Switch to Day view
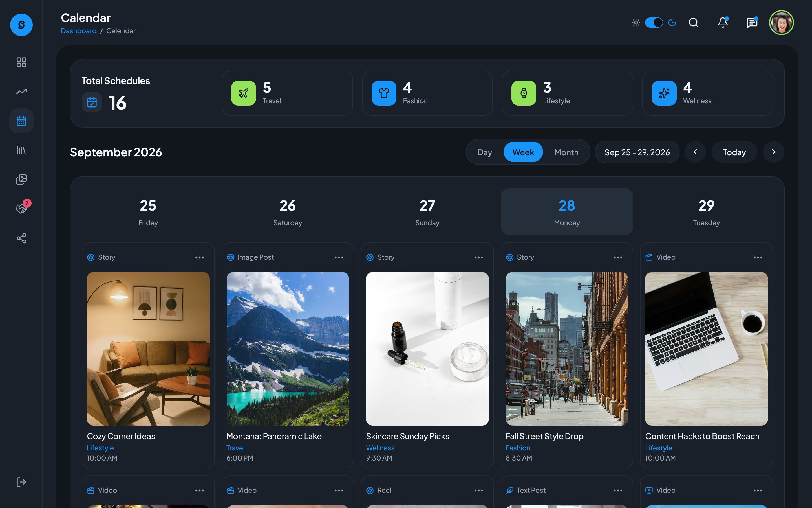 tap(484, 152)
